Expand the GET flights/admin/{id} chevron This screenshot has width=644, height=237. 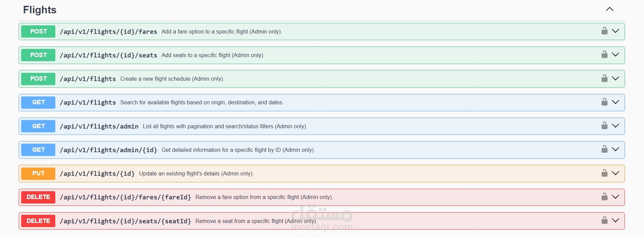(x=615, y=149)
